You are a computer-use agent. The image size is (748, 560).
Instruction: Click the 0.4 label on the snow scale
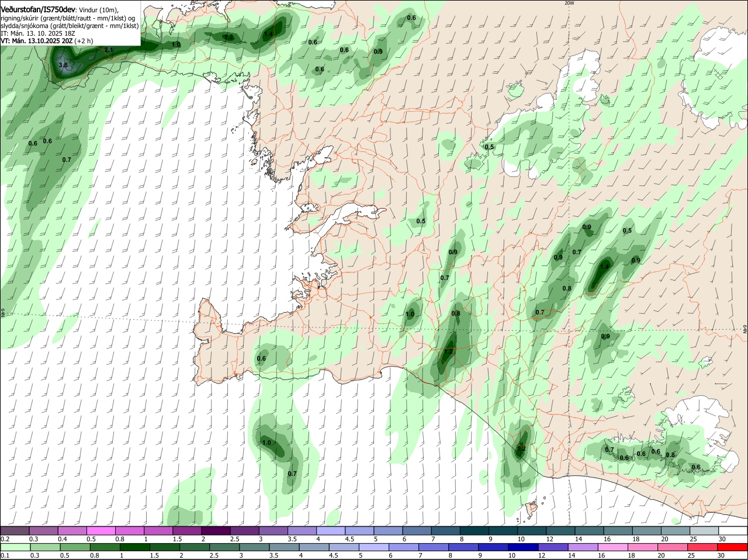(x=63, y=539)
